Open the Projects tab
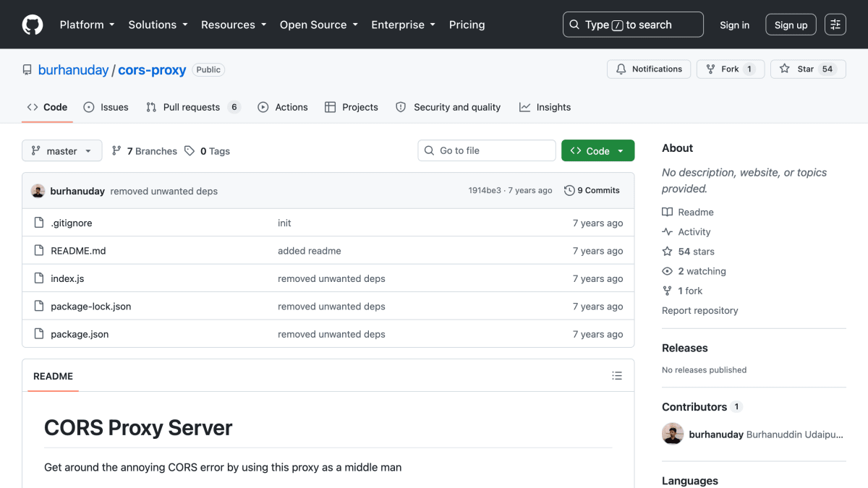The height and width of the screenshot is (488, 868). tap(352, 107)
